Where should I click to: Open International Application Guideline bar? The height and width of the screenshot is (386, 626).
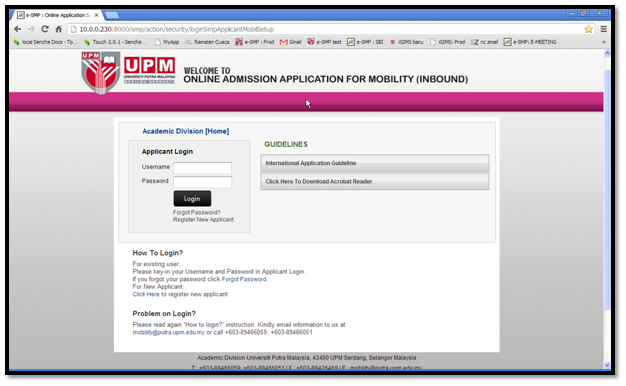pyautogui.click(x=374, y=163)
